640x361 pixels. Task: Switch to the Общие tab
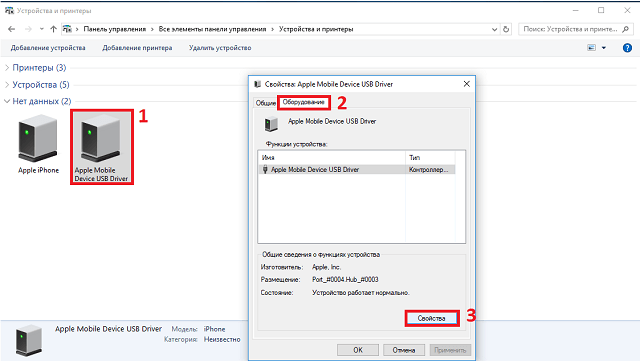click(x=265, y=103)
